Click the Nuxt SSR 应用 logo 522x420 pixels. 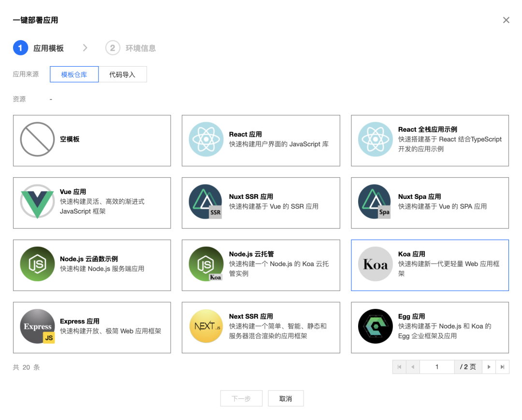pos(206,201)
